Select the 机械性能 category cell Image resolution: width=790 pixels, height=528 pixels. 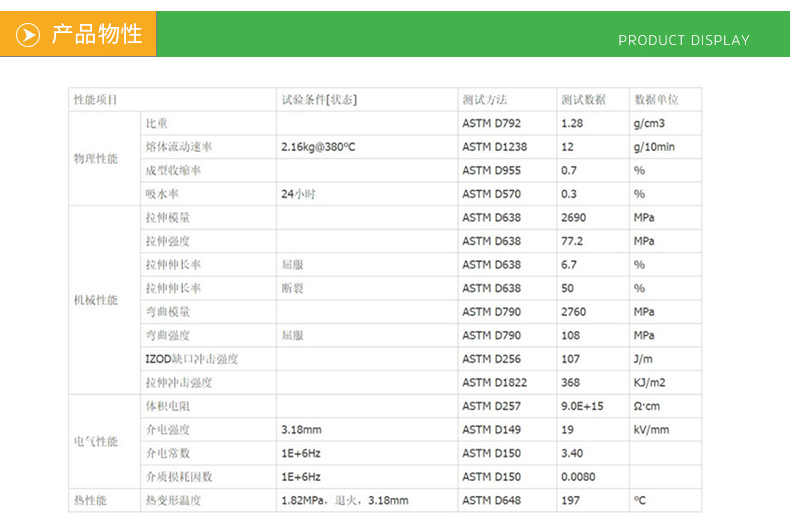click(x=104, y=300)
